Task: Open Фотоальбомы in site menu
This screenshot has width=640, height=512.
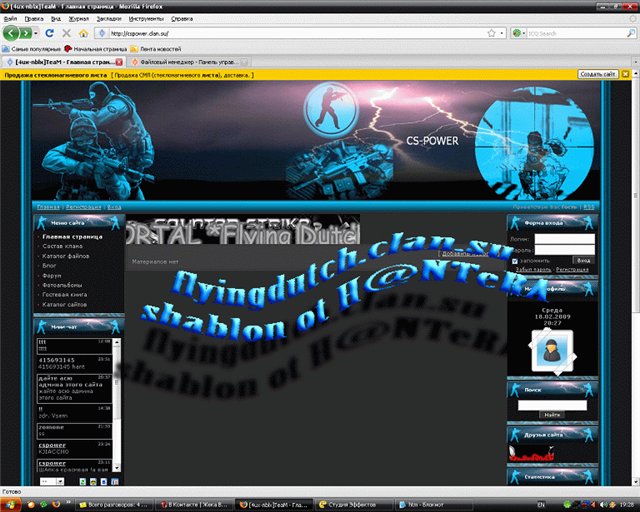Action: [62, 285]
